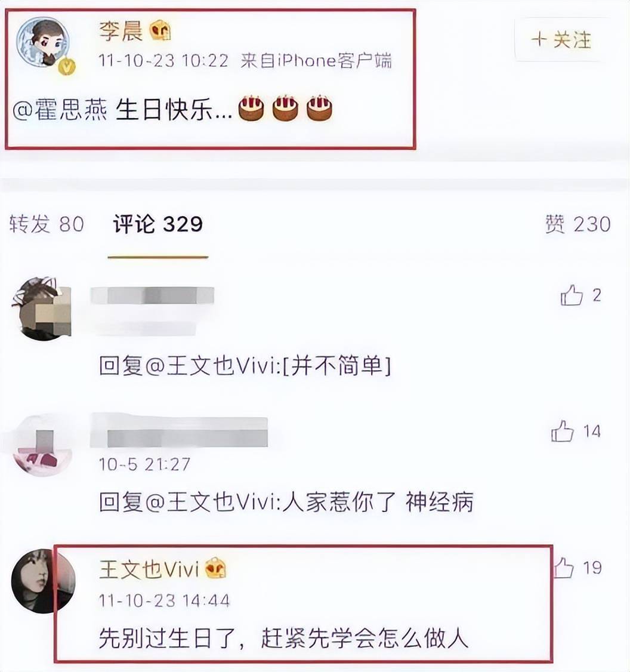Screen dimensions: 630x672
Task: Click the 关注 follow button
Action: pyautogui.click(x=561, y=40)
